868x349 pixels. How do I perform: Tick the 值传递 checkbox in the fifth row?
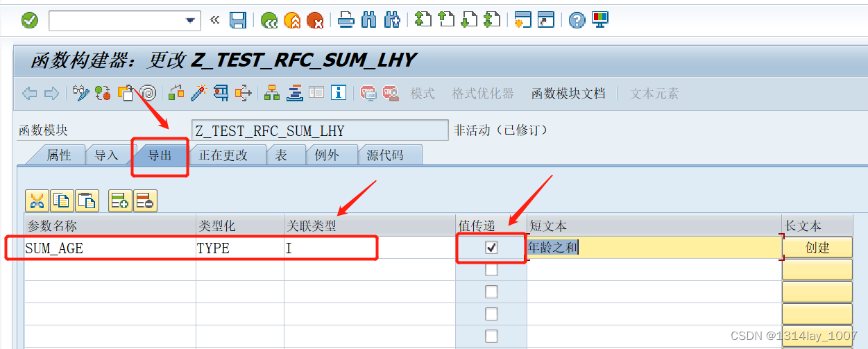[x=491, y=336]
